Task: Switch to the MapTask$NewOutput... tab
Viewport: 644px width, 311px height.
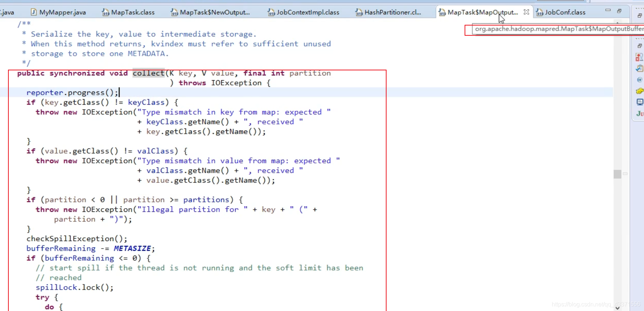Action: tap(210, 12)
